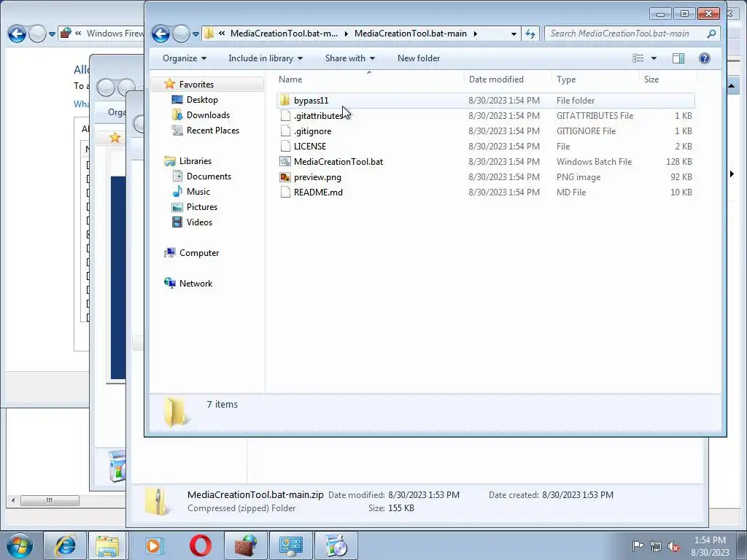
Task: Sort by the Date modified column
Action: (x=508, y=79)
